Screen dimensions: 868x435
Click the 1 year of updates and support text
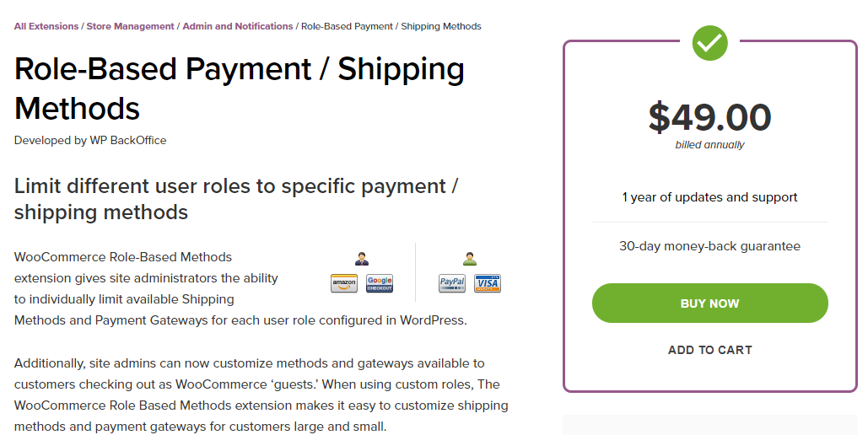(x=709, y=197)
